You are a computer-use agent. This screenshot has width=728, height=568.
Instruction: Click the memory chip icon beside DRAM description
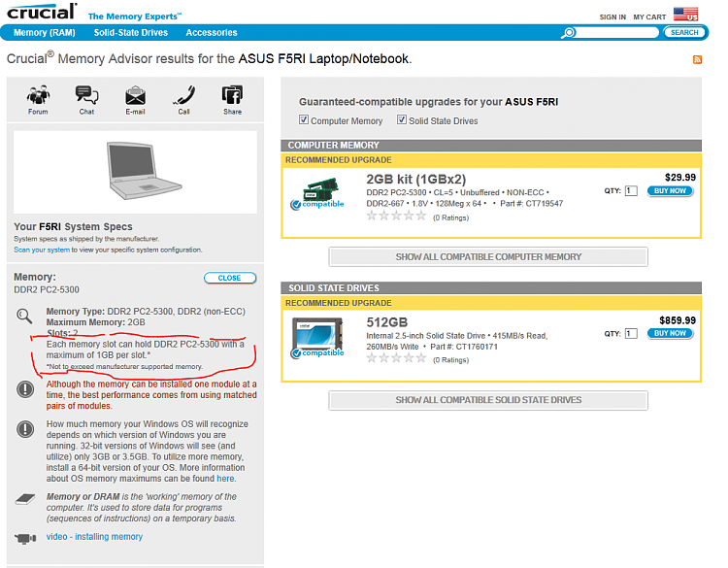(x=25, y=499)
